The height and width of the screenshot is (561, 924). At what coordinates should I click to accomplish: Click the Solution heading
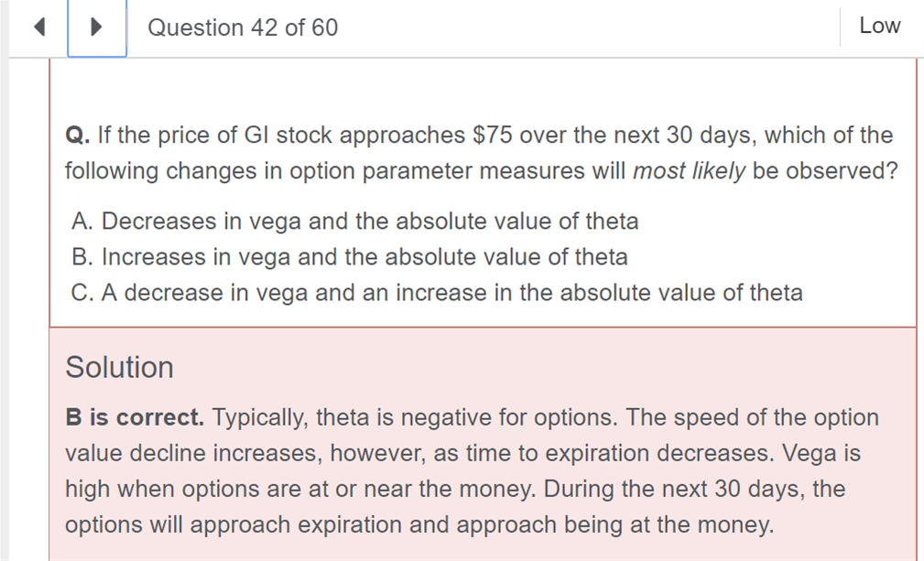click(120, 367)
